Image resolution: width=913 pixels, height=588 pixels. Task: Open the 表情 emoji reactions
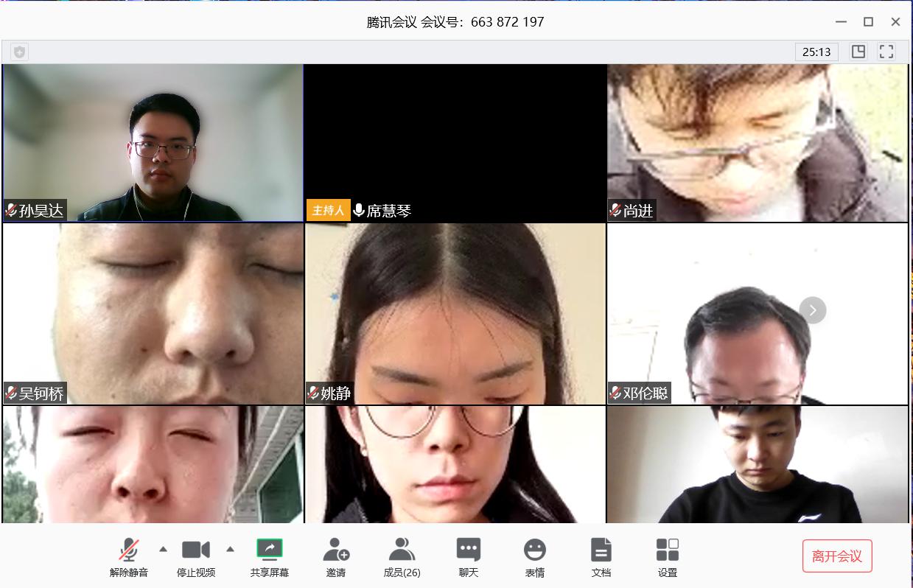(x=535, y=557)
